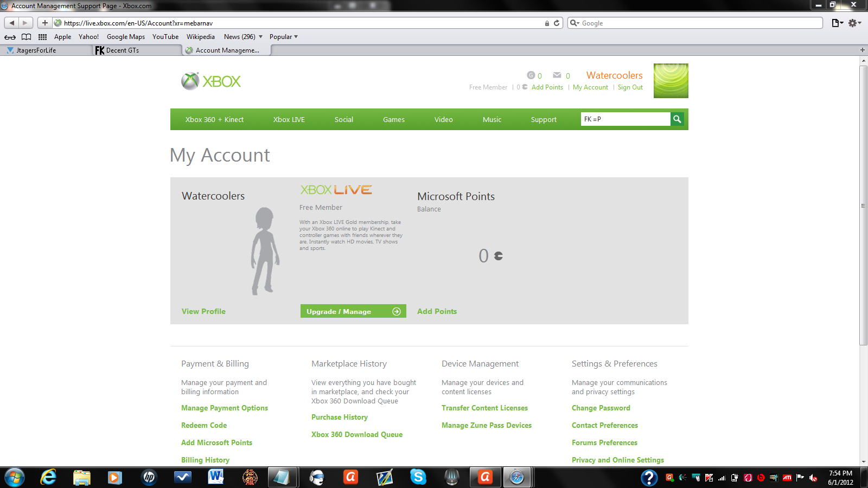Open Windows Explorer folder from the taskbar

82,478
